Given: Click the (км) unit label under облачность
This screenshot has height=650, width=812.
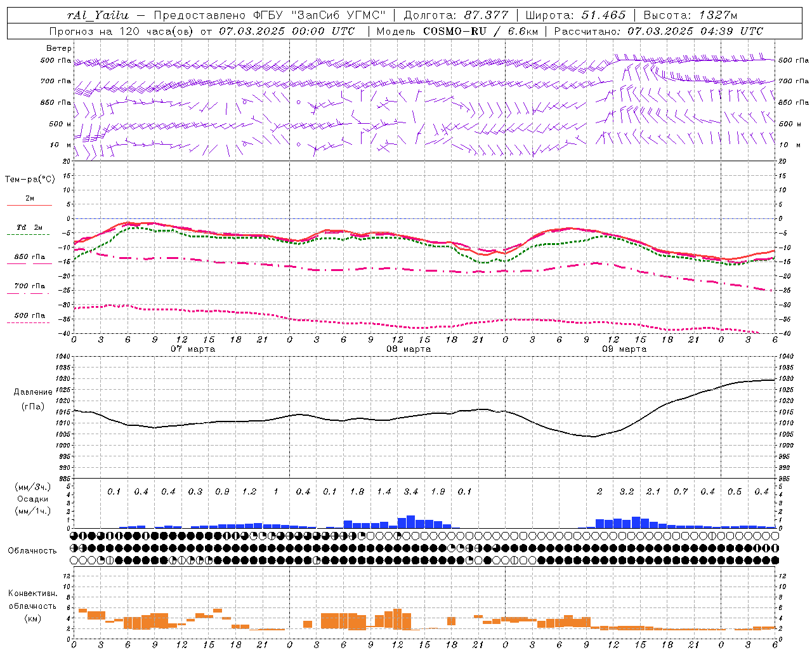Looking at the screenshot, I should pos(33,618).
